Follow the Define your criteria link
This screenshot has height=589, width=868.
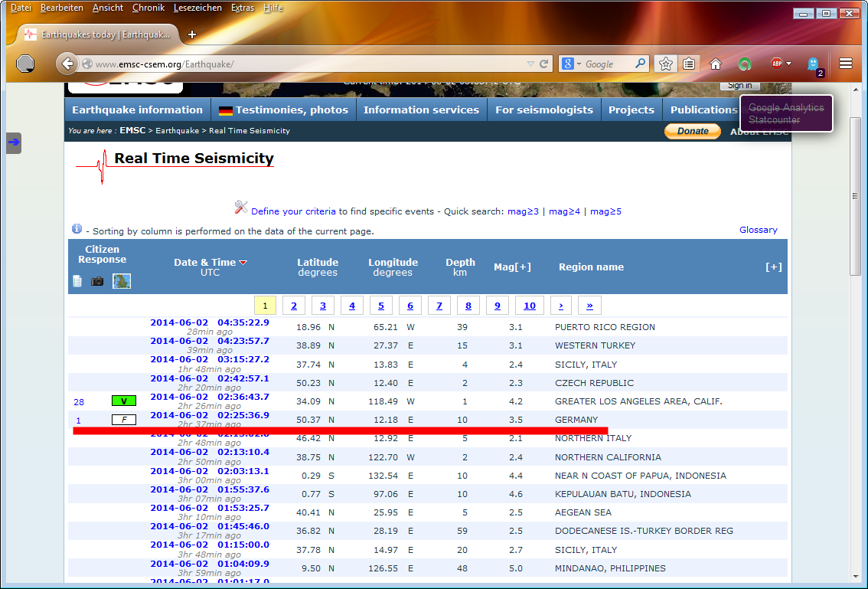(293, 211)
